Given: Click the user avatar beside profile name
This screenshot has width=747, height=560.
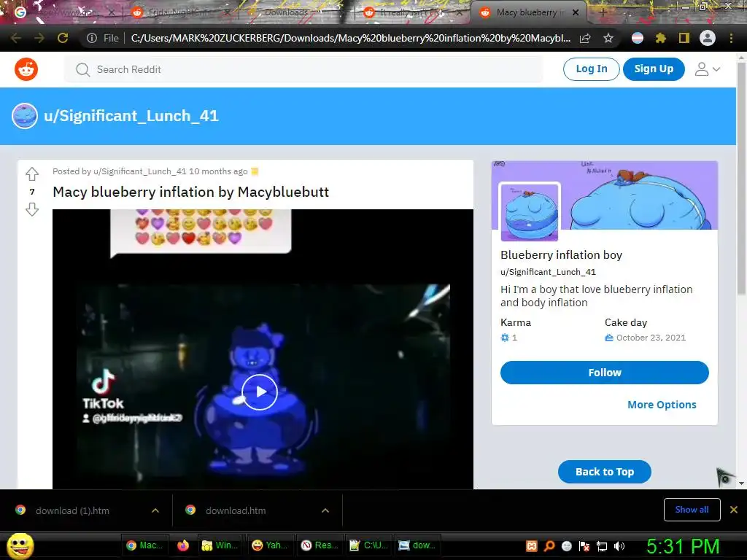Looking at the screenshot, I should click(25, 116).
